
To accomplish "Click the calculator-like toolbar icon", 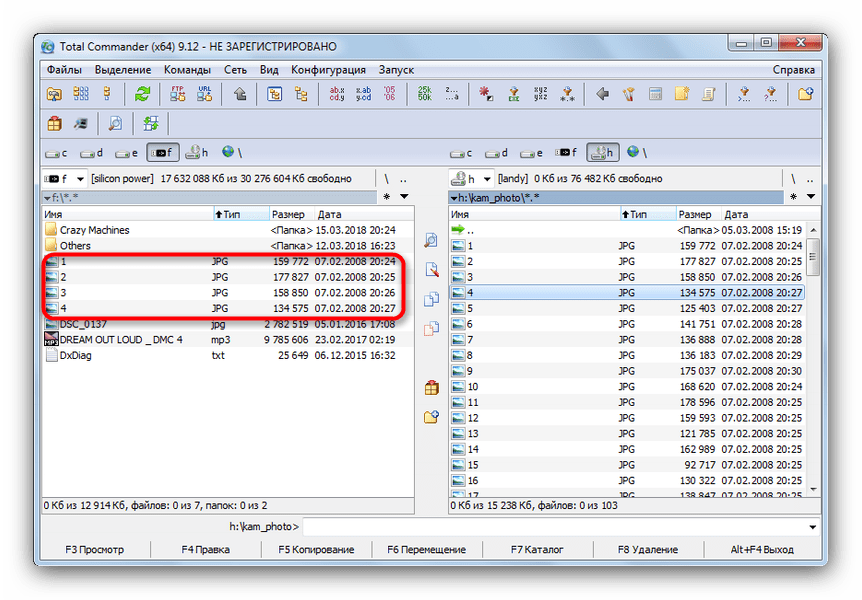I will click(655, 94).
